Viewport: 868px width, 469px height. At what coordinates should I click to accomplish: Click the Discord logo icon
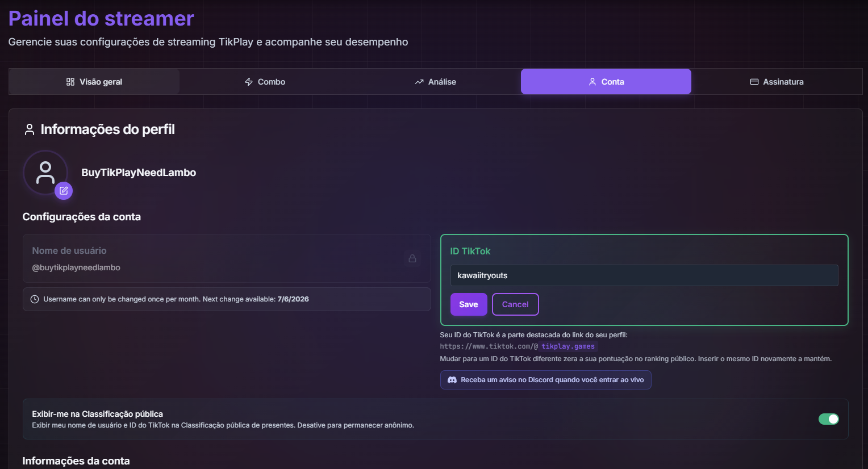452,380
